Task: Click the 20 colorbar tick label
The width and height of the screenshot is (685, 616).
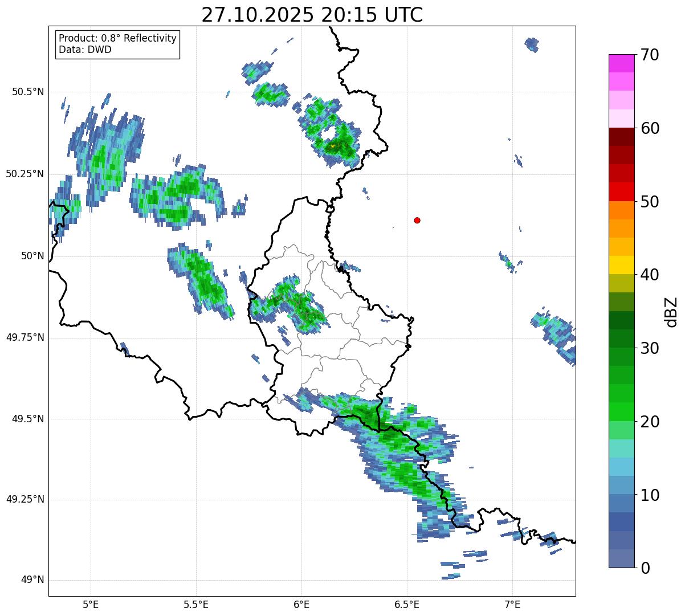Action: [x=650, y=422]
